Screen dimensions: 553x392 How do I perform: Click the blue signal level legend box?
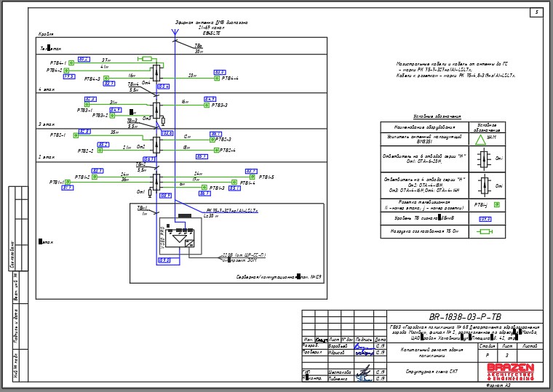click(x=485, y=219)
